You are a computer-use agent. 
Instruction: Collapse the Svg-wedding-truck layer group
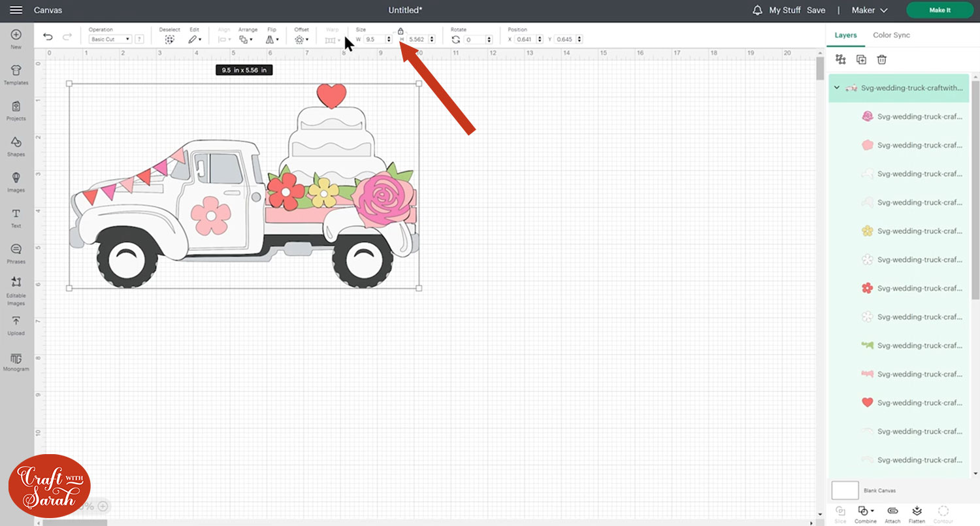[x=837, y=88]
